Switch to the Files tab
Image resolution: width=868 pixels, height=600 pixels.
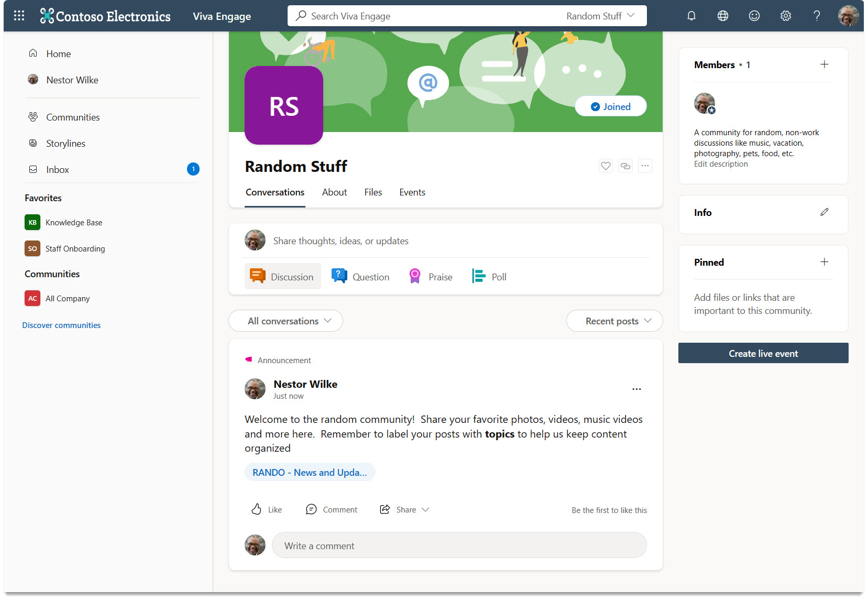(x=373, y=192)
